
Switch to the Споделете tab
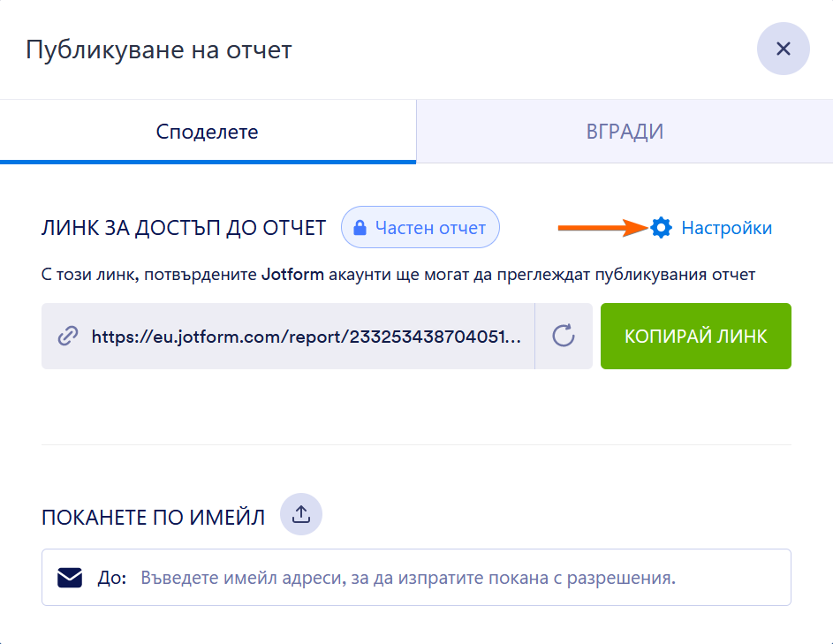208,132
